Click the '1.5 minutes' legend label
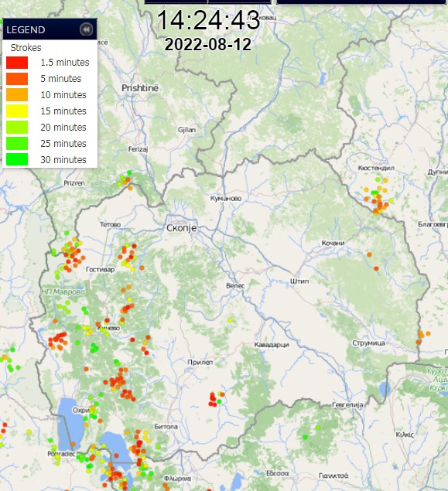Viewport: 448px width, 491px height. (x=65, y=63)
